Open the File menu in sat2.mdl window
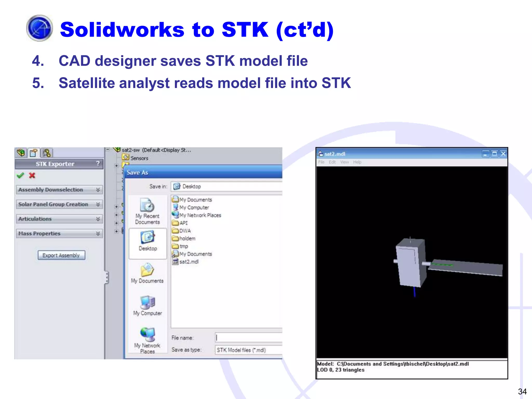This screenshot has width=532, height=399. coord(321,162)
